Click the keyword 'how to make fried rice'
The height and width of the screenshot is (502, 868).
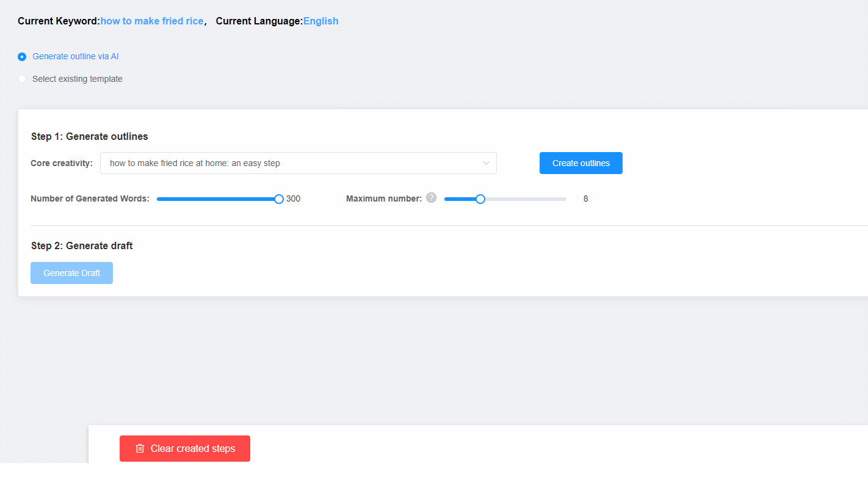click(152, 21)
